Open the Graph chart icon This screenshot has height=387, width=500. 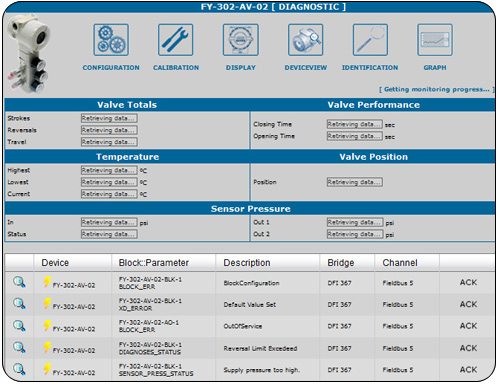[x=435, y=40]
